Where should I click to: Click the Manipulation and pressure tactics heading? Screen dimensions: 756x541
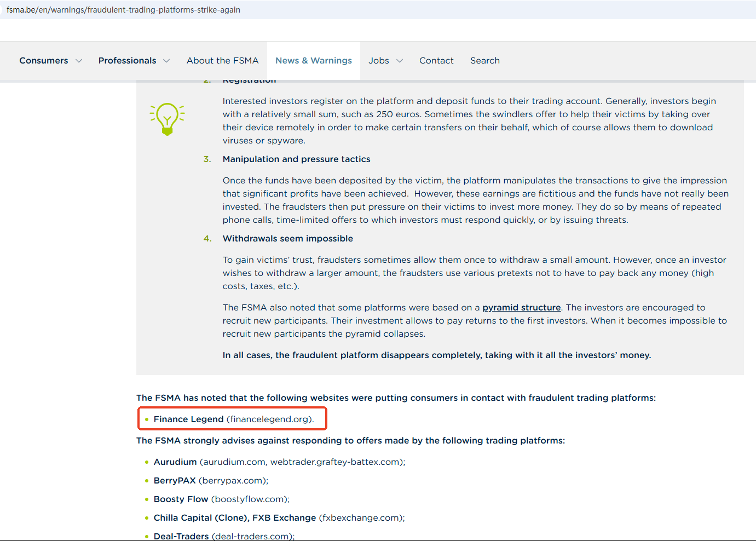coord(297,159)
